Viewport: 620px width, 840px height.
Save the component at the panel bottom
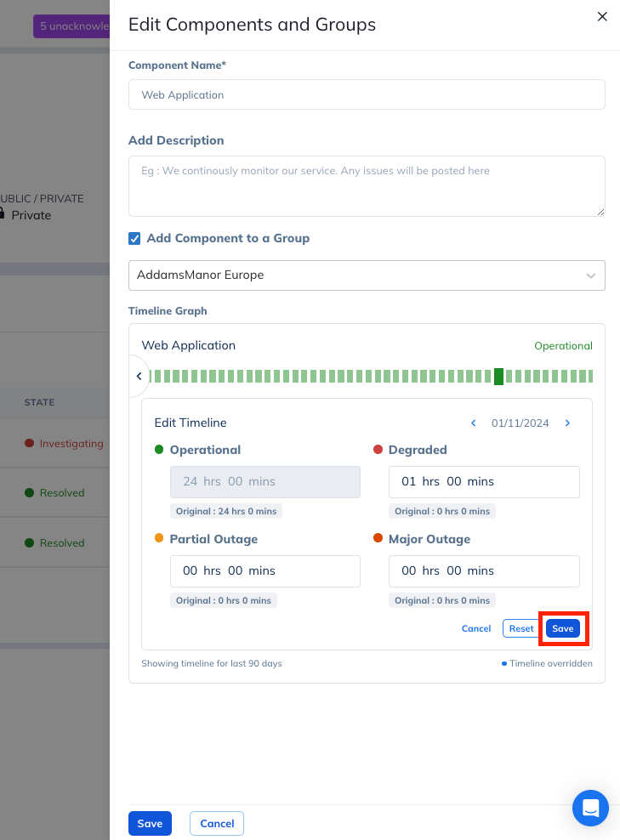coord(150,823)
